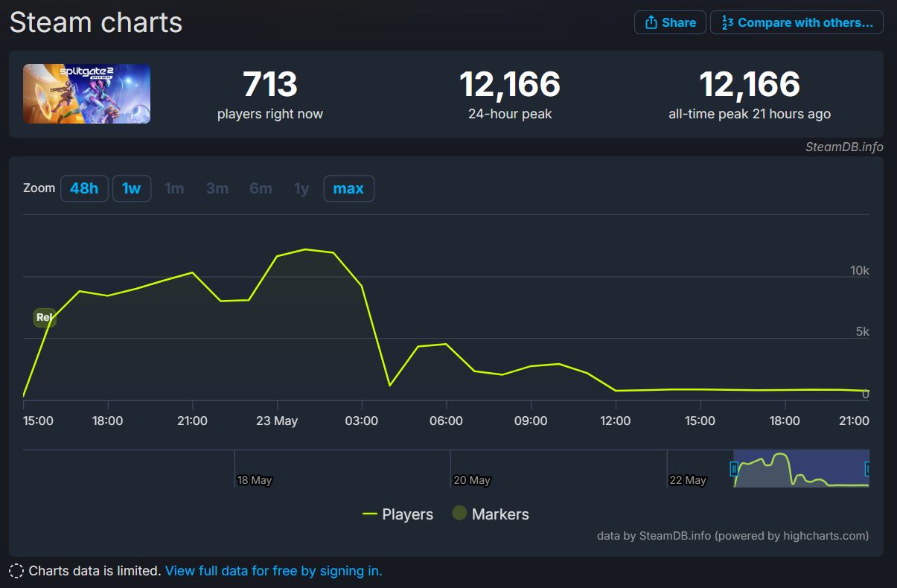Click the 20 May navigator label
The image size is (897, 588).
(471, 480)
